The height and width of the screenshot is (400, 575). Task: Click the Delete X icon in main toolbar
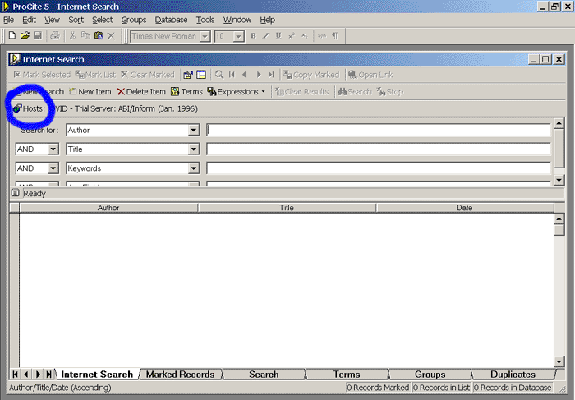click(x=111, y=36)
